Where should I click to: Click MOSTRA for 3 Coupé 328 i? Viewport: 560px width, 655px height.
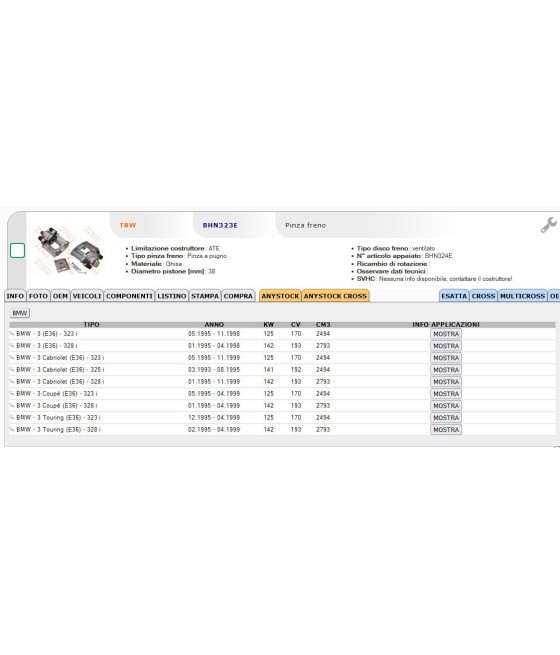click(x=446, y=406)
